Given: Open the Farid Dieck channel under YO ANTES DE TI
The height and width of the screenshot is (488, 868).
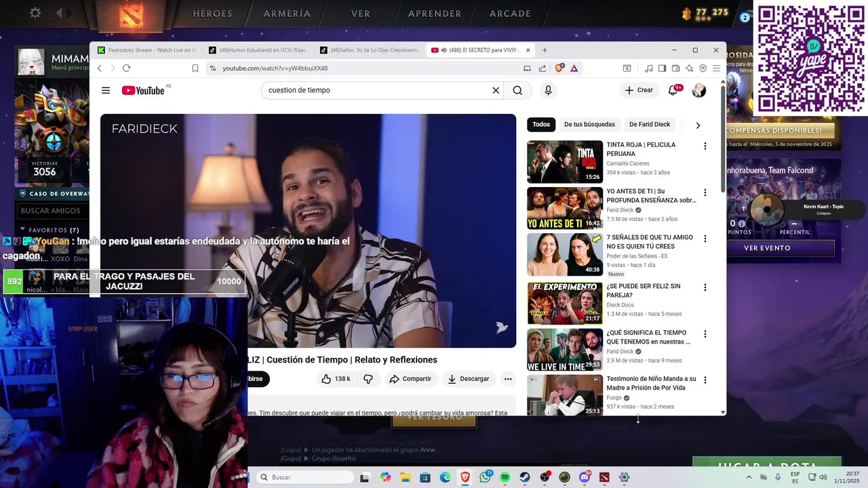Looking at the screenshot, I should coord(620,210).
